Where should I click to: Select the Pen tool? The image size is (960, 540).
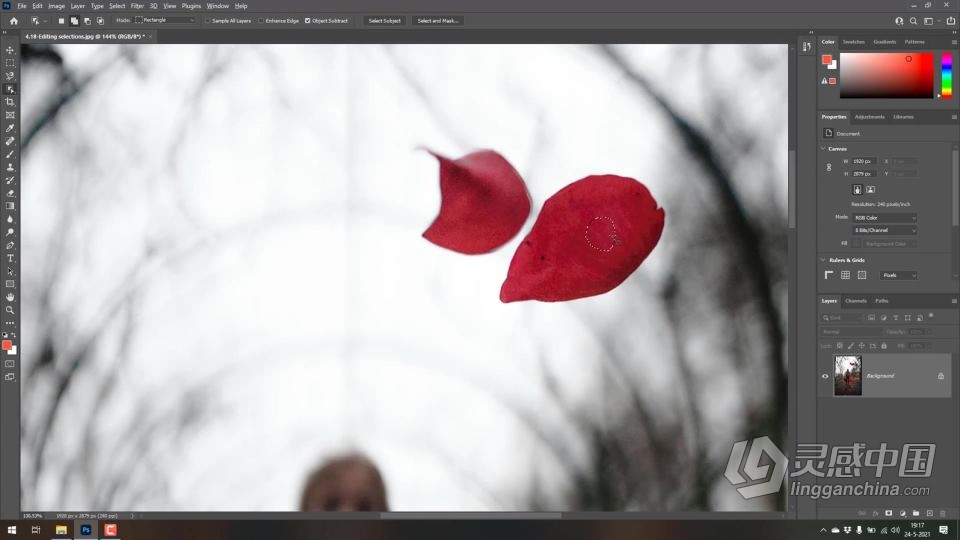click(x=10, y=245)
